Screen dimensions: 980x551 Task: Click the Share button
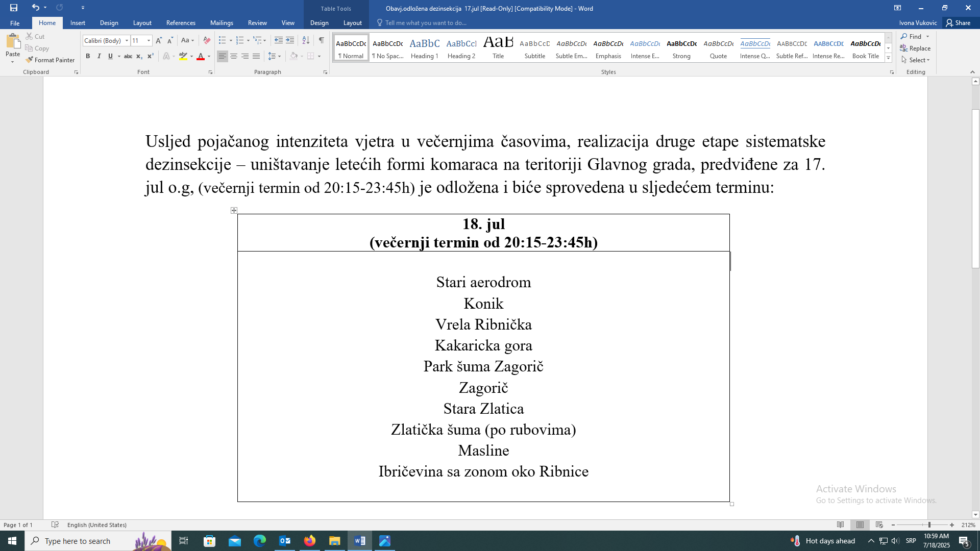[x=958, y=23]
